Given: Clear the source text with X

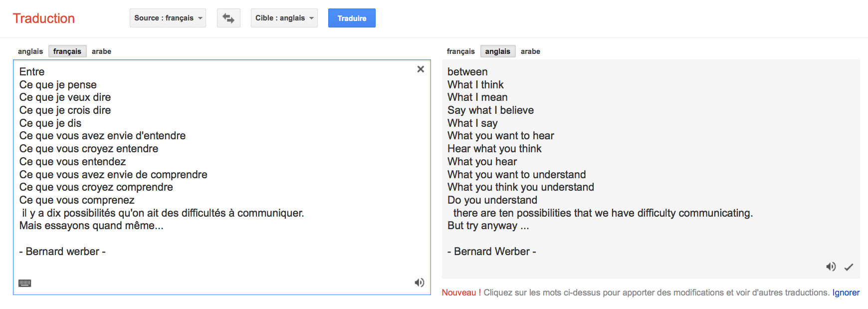Looking at the screenshot, I should (x=421, y=69).
